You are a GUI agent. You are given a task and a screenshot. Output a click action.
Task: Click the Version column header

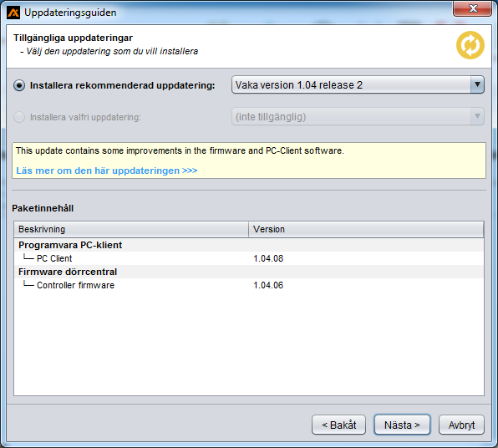click(366, 229)
